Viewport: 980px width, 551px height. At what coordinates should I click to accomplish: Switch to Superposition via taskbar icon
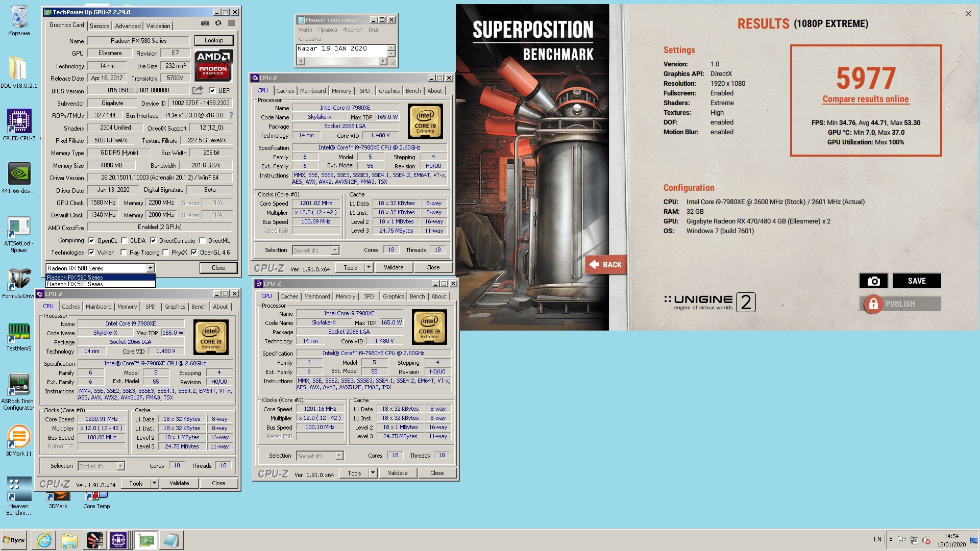94,540
